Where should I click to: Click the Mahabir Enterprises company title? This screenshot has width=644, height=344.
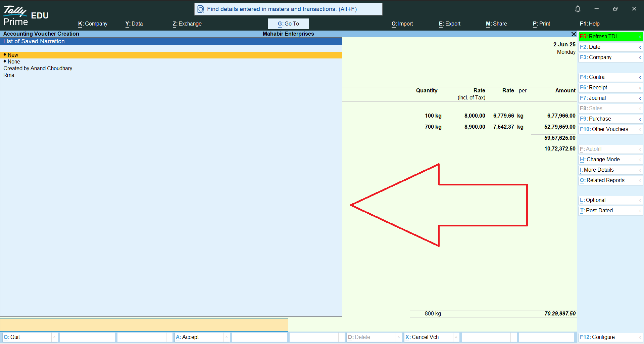click(288, 34)
